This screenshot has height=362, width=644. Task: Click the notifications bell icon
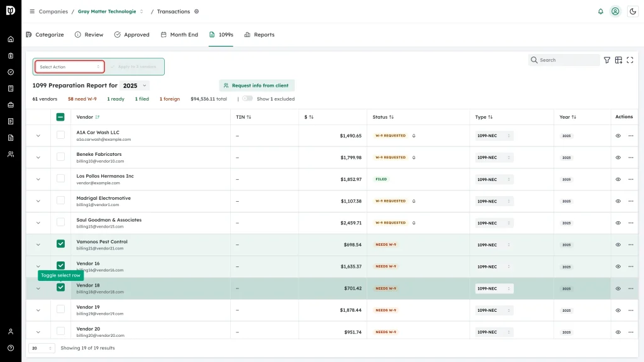[x=601, y=11]
